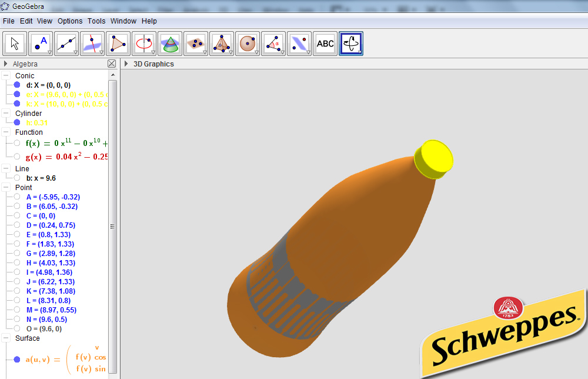
Task: Select the Sphere tool
Action: tap(248, 44)
